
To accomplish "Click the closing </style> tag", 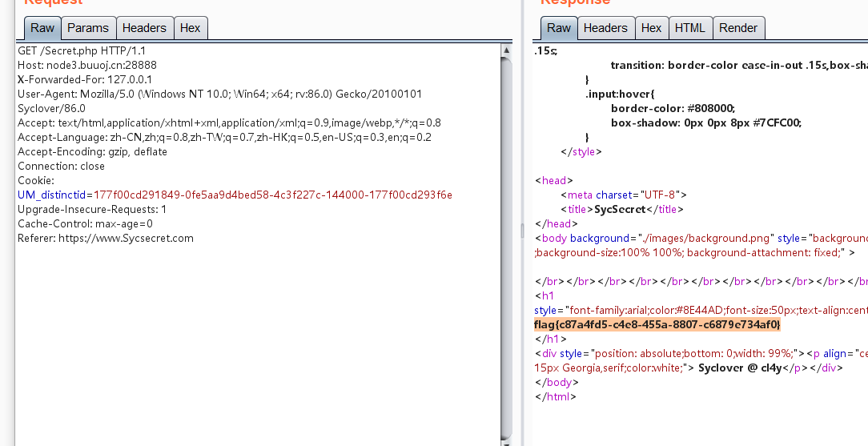I will (581, 151).
